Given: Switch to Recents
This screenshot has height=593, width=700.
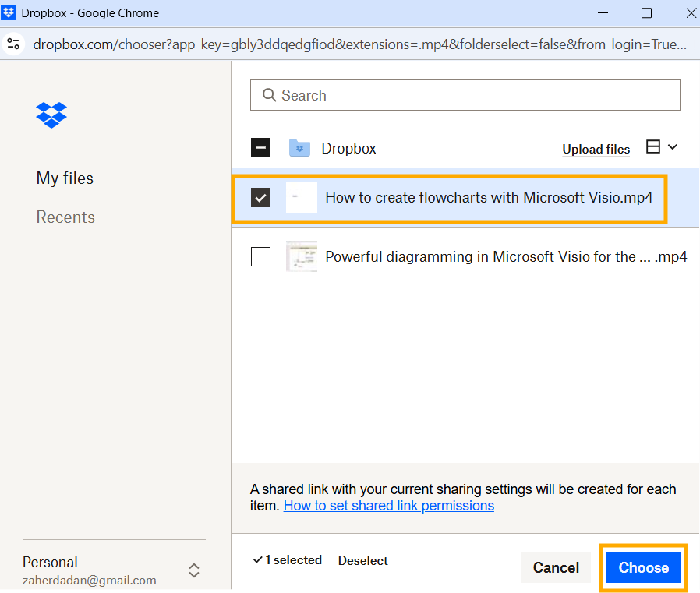Looking at the screenshot, I should pyautogui.click(x=65, y=217).
